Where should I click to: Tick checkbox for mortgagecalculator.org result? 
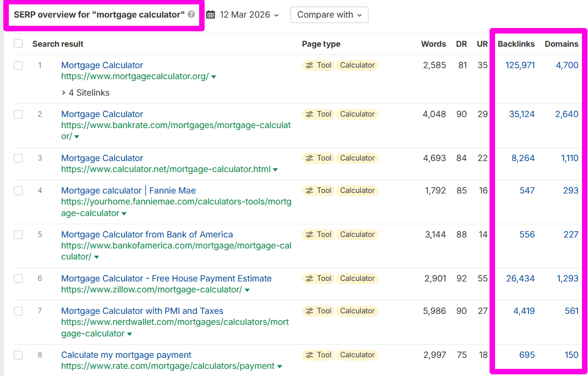[x=18, y=65]
